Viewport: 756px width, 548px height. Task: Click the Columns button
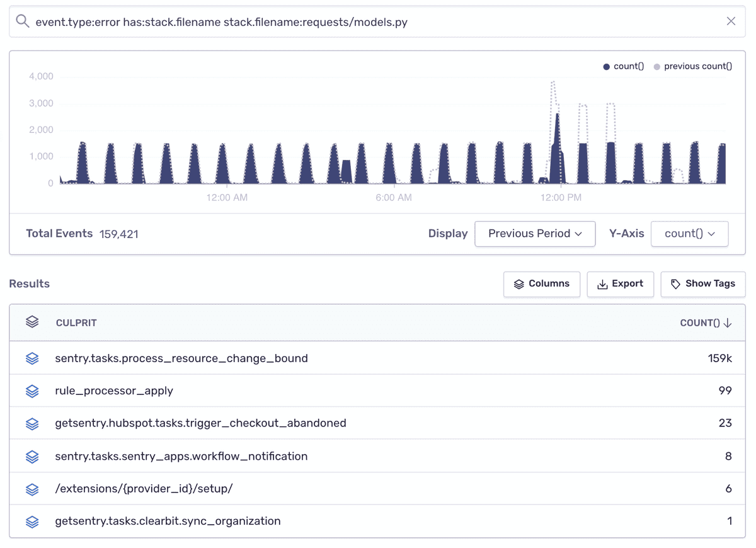(542, 284)
